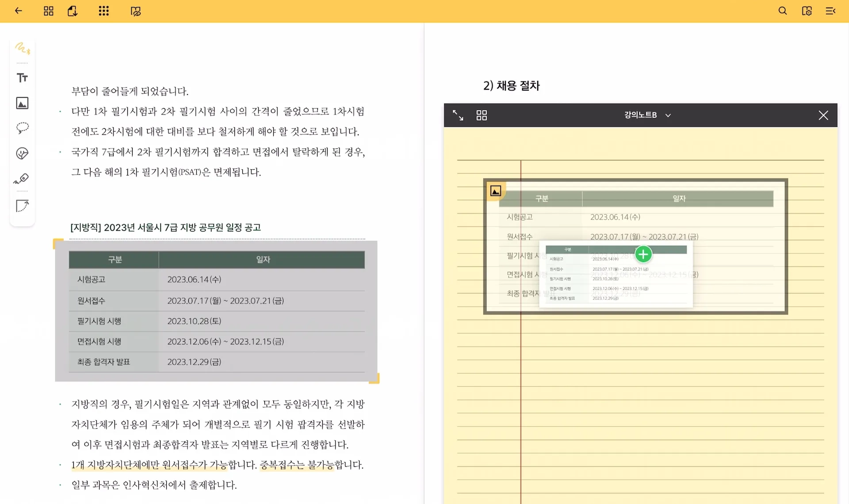This screenshot has height=504, width=849.
Task: Select the sticky note tool
Action: click(x=22, y=206)
